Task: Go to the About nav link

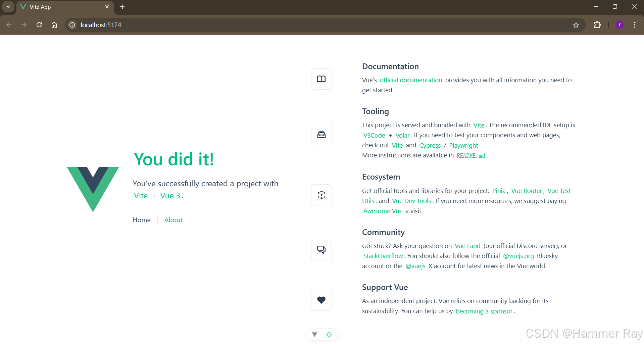Action: click(x=174, y=220)
